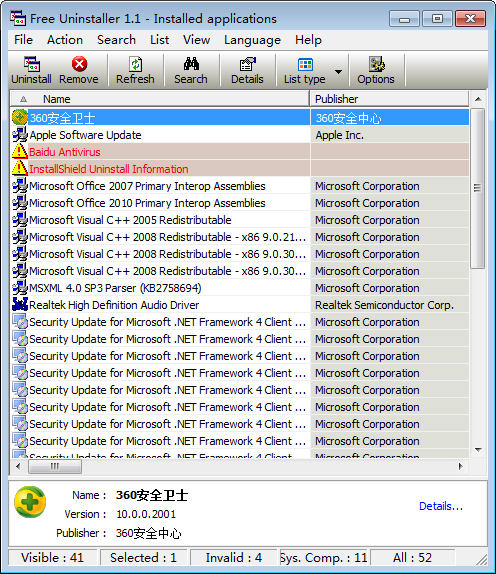496x574 pixels.
Task: Refresh the installed applications list
Action: [135, 70]
